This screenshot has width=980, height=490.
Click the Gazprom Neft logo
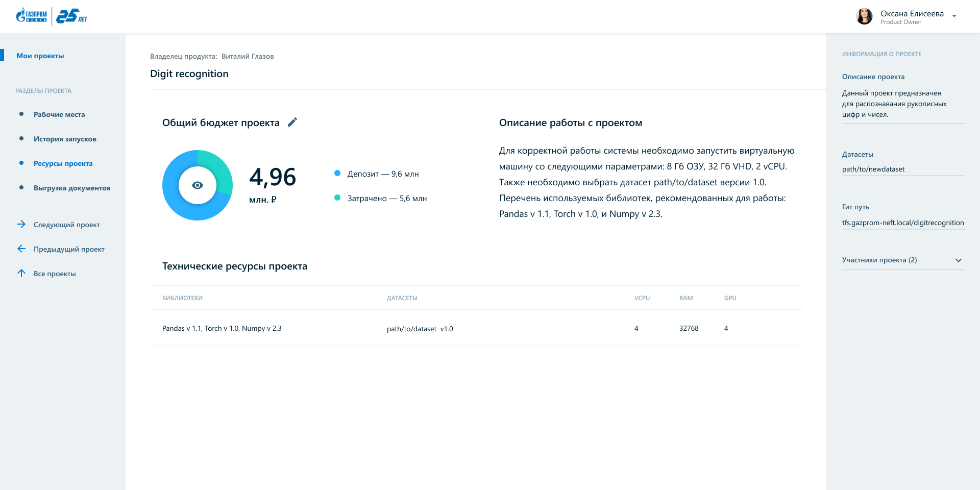pyautogui.click(x=32, y=16)
